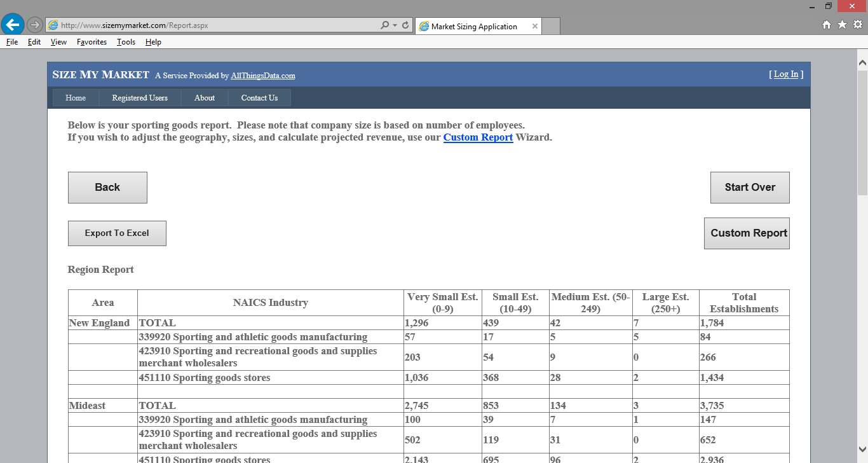Click the vertical scrollbar thumb

coord(862,132)
